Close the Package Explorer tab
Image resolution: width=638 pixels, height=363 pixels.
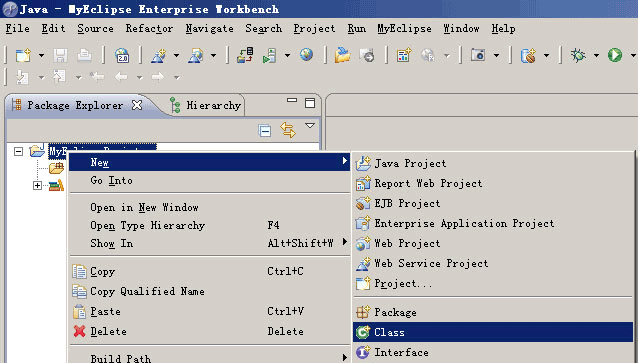coord(137,105)
